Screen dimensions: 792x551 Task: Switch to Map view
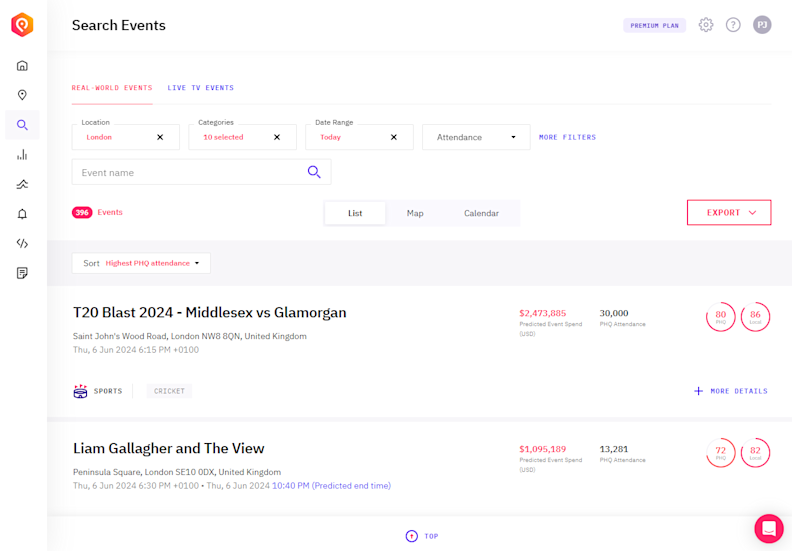415,213
